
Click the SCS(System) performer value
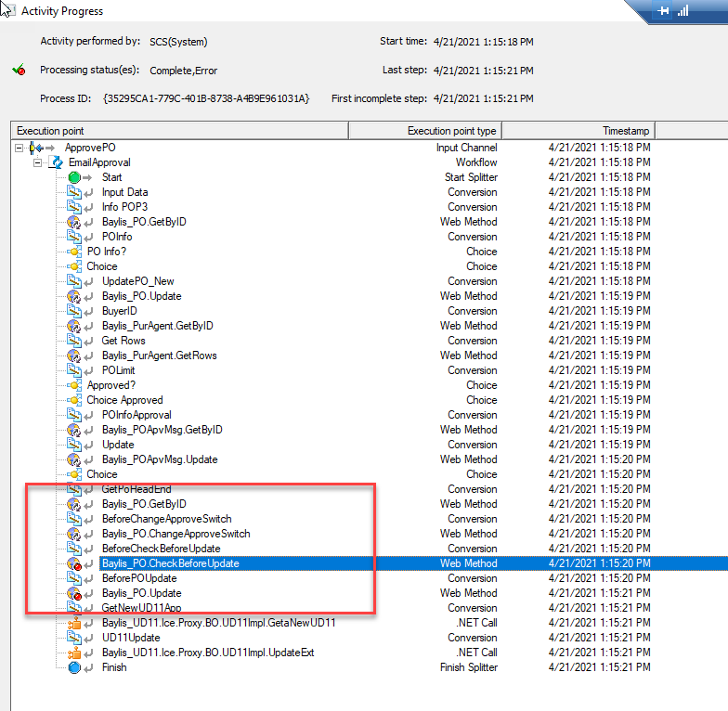[x=178, y=42]
